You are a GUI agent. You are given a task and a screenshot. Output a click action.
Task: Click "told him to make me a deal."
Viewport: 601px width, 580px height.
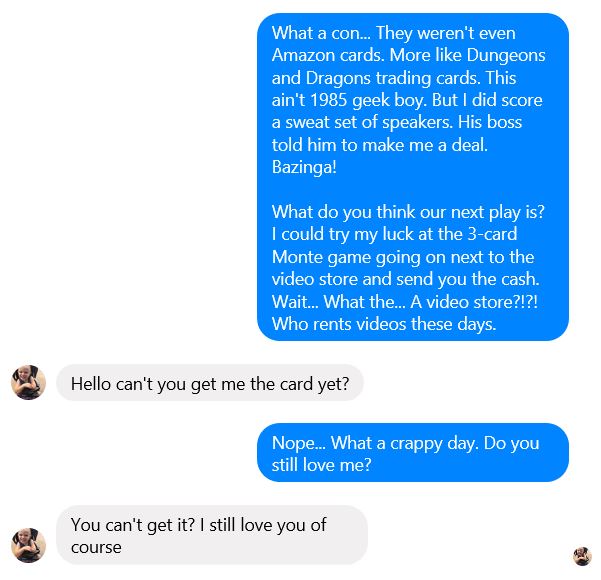pos(380,145)
